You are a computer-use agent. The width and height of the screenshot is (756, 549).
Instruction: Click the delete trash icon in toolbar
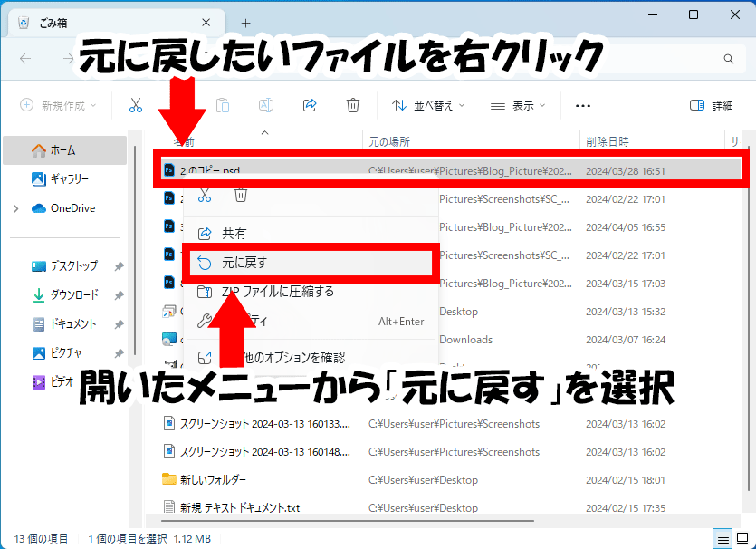[x=353, y=105]
